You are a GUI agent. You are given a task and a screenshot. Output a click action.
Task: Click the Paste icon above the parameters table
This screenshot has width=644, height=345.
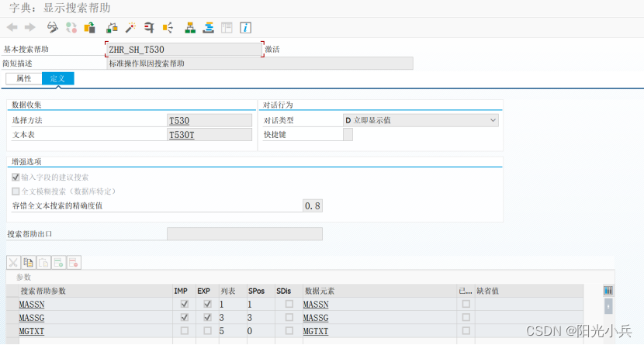pos(43,263)
